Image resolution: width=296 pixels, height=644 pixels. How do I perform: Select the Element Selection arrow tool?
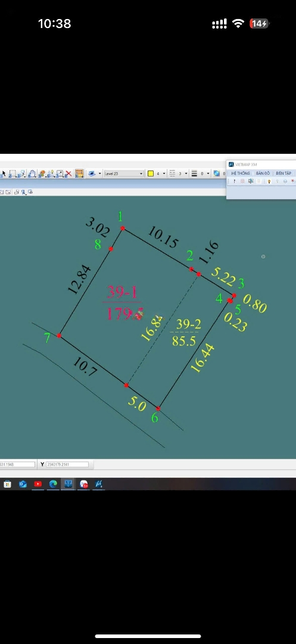4,174
